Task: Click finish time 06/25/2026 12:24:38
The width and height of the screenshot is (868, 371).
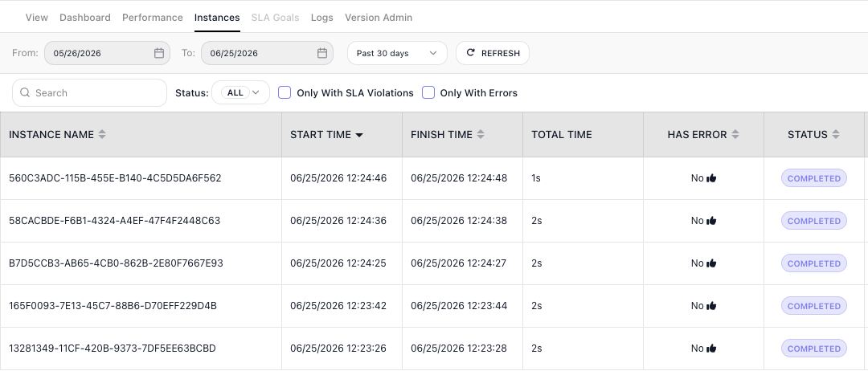Action: (x=459, y=221)
